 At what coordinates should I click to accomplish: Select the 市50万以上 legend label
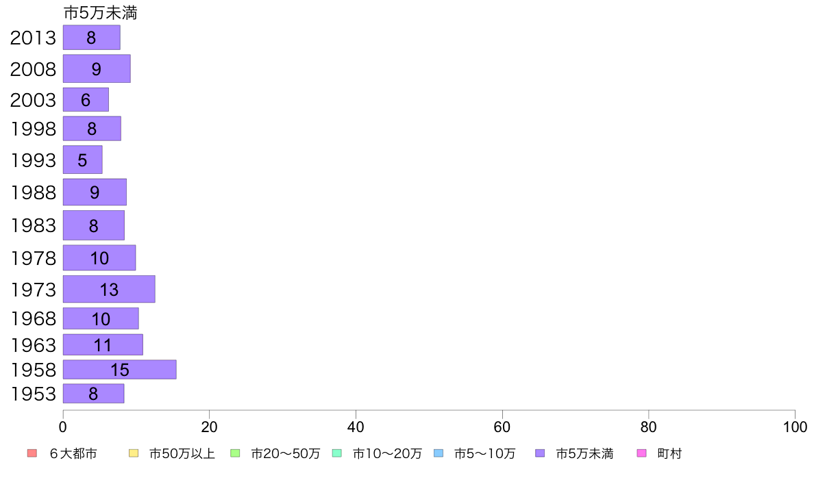tap(182, 453)
